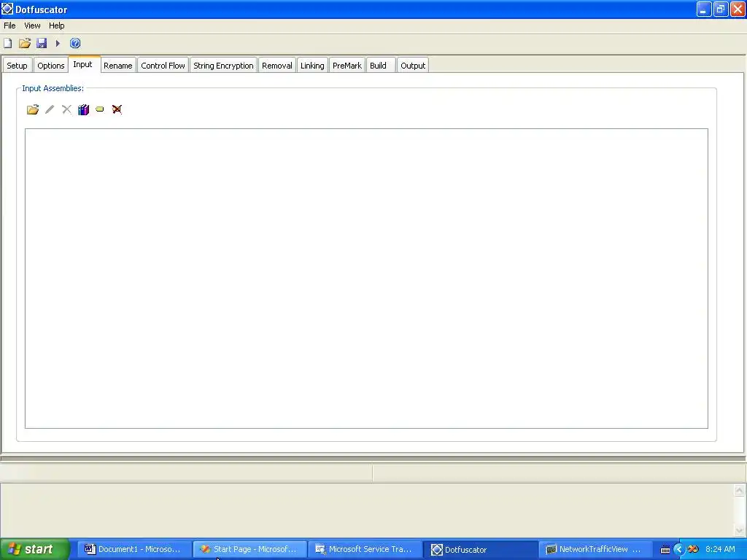Open the Control Flow tab
The width and height of the screenshot is (747, 560).
tap(163, 66)
